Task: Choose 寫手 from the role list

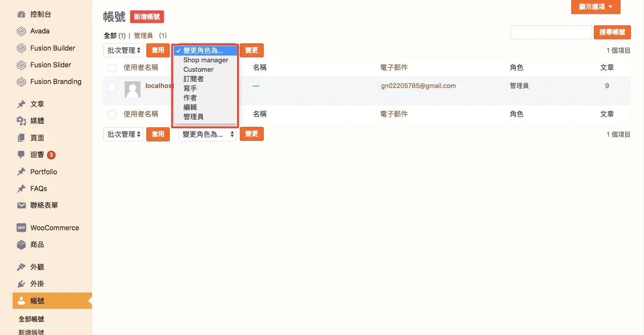Action: pos(205,88)
